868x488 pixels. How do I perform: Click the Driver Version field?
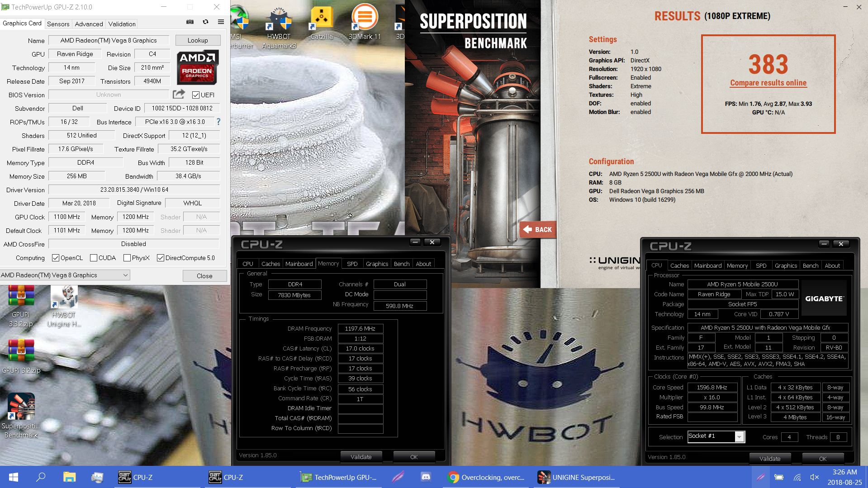(134, 190)
